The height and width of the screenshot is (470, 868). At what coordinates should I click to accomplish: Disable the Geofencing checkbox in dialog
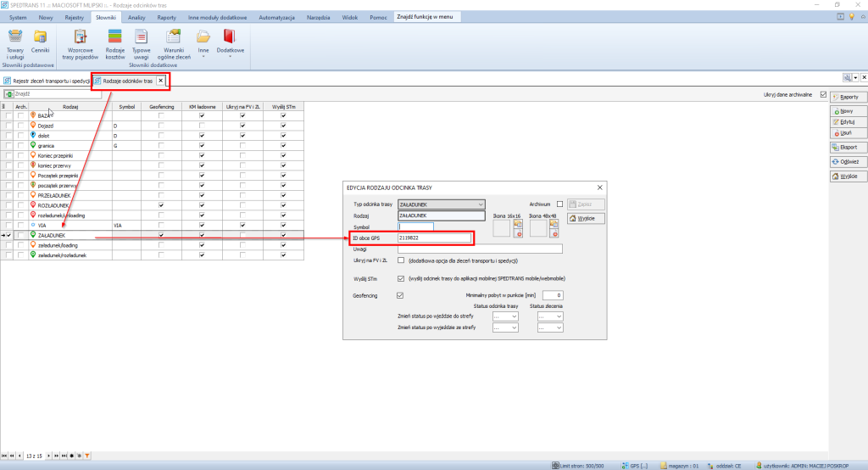click(x=401, y=295)
